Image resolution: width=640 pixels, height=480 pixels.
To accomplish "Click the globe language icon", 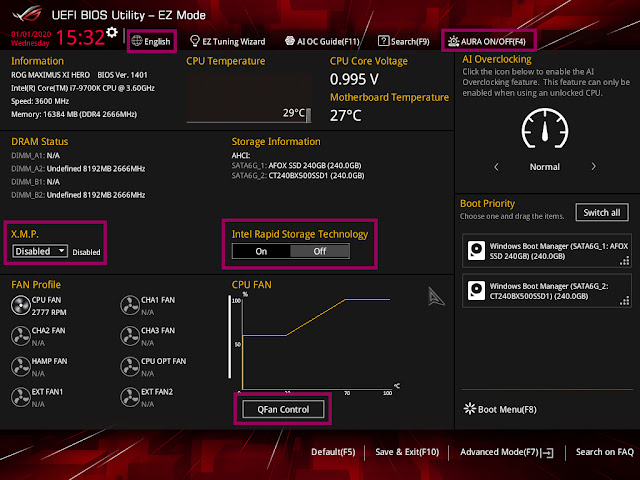I will click(x=137, y=41).
